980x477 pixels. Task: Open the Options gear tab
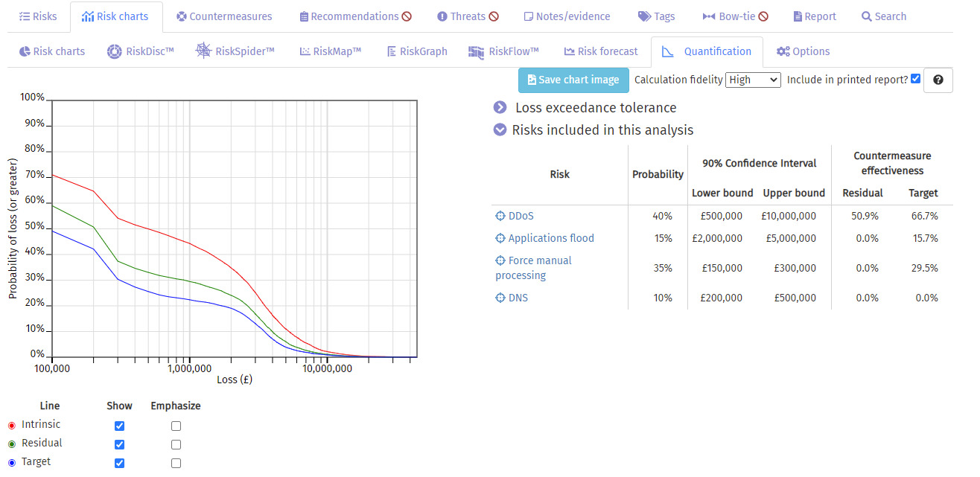click(803, 51)
